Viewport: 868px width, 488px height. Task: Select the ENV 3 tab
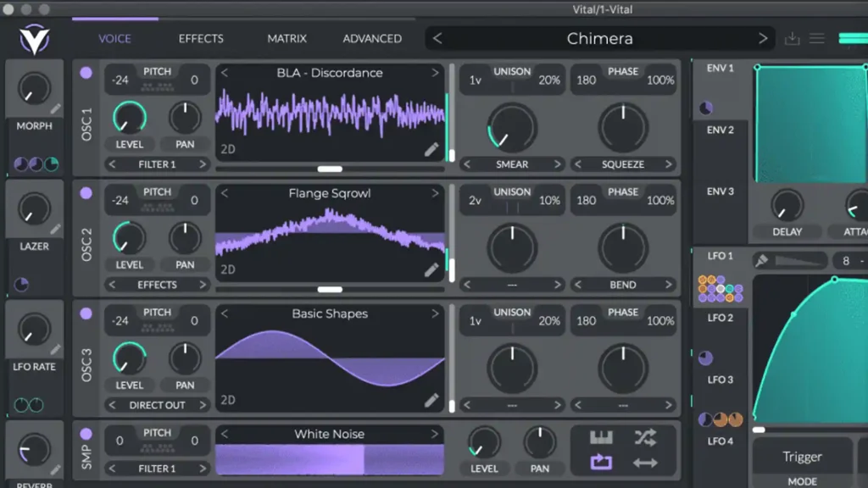pyautogui.click(x=721, y=191)
